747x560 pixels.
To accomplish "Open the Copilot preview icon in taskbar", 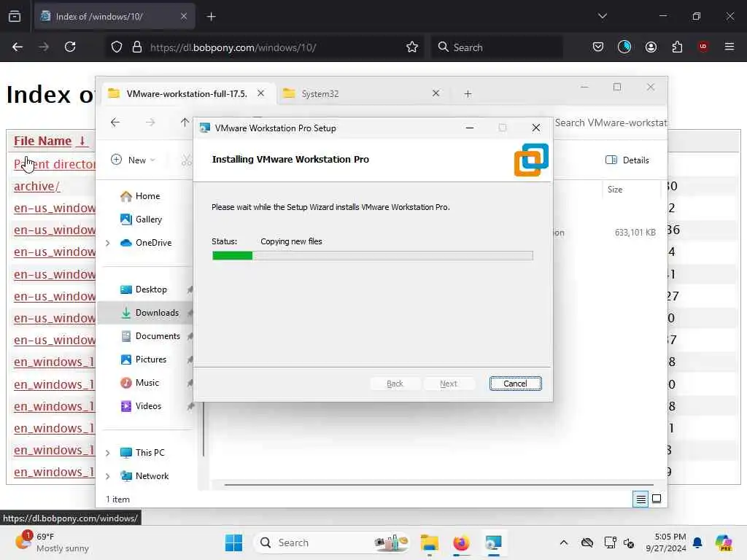I will click(724, 542).
